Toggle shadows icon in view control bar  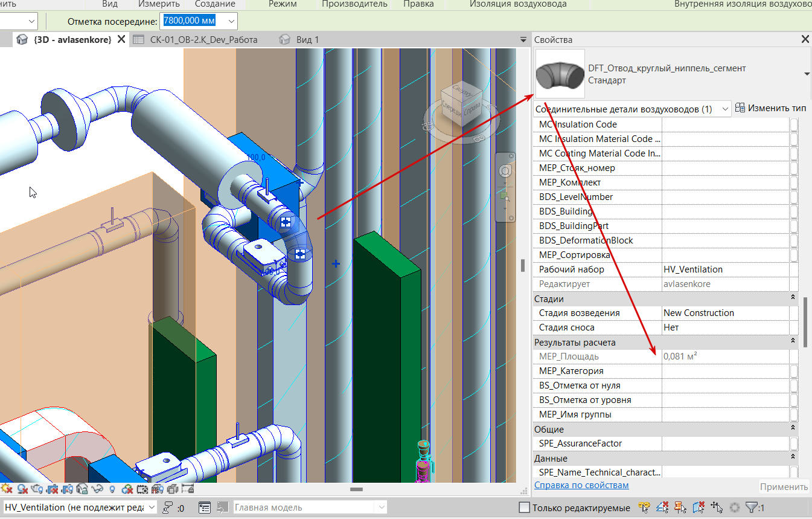[x=22, y=489]
